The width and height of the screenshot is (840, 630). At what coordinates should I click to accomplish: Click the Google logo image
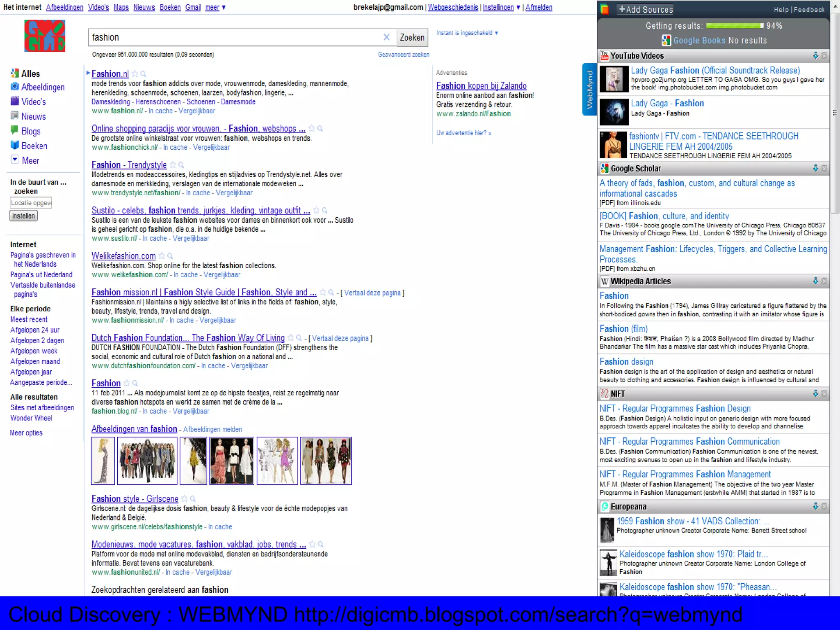click(45, 36)
